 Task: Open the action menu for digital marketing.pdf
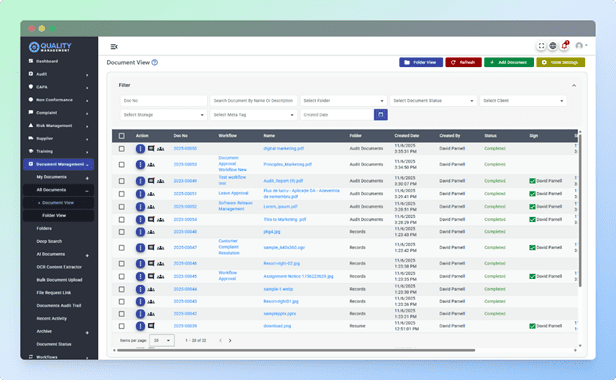click(x=140, y=149)
